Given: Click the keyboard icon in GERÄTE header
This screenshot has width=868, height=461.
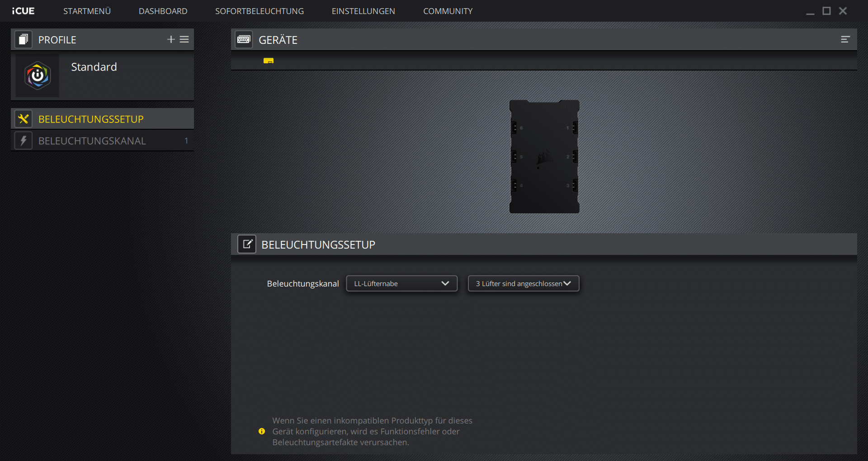Looking at the screenshot, I should click(244, 40).
